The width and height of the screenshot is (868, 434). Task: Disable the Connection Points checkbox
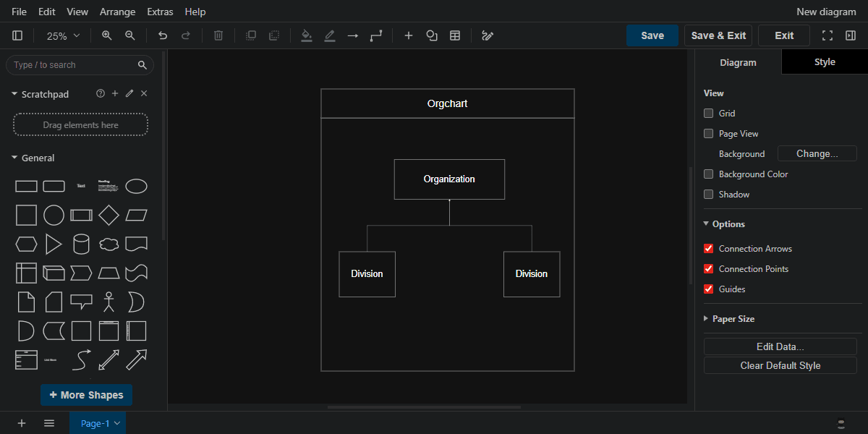[x=709, y=269]
